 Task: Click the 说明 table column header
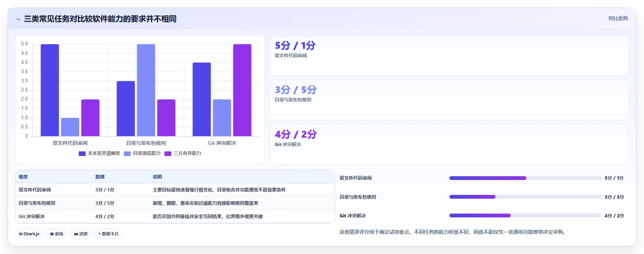pyautogui.click(x=157, y=177)
